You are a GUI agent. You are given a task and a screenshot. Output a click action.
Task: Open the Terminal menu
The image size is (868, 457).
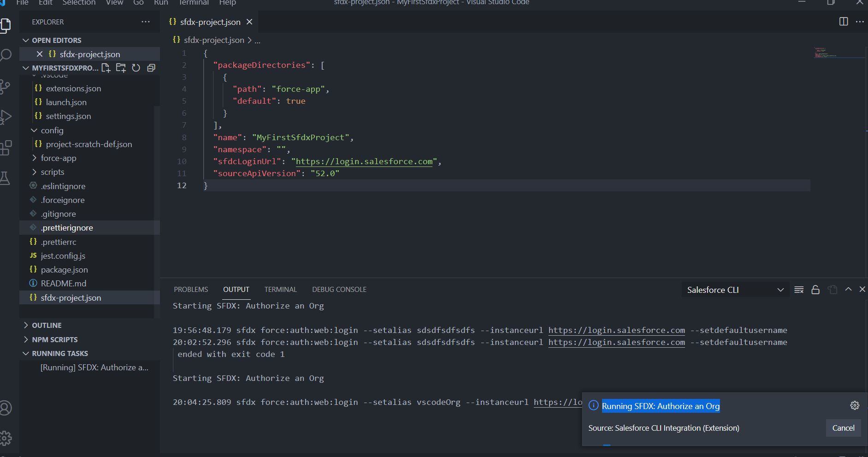[x=194, y=3]
